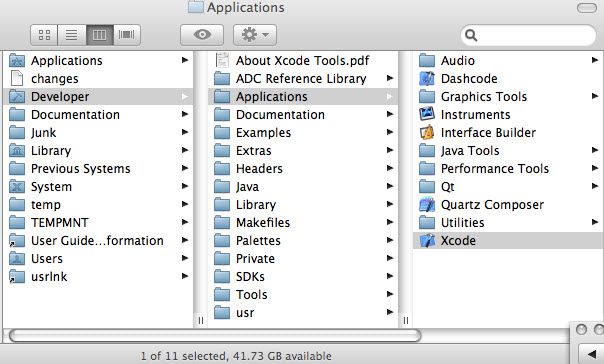The width and height of the screenshot is (604, 364).
Task: Select the Quartz Composer application icon
Action: pos(427,205)
